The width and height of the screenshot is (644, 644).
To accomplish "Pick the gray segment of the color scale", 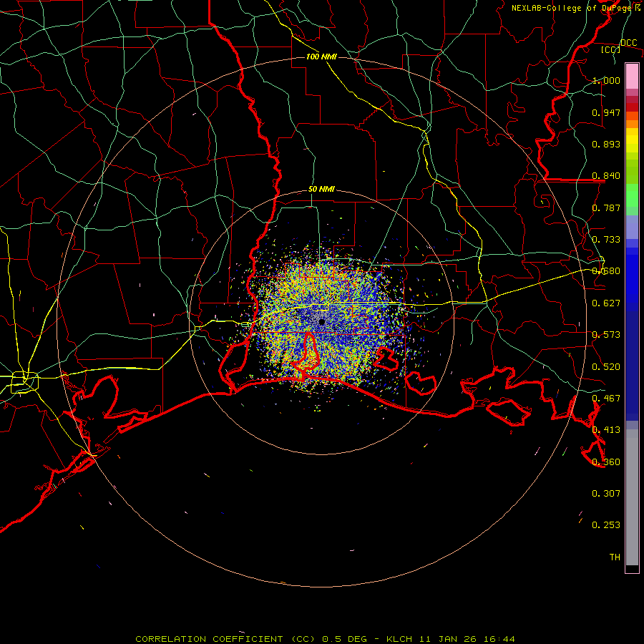I will point(632,497).
